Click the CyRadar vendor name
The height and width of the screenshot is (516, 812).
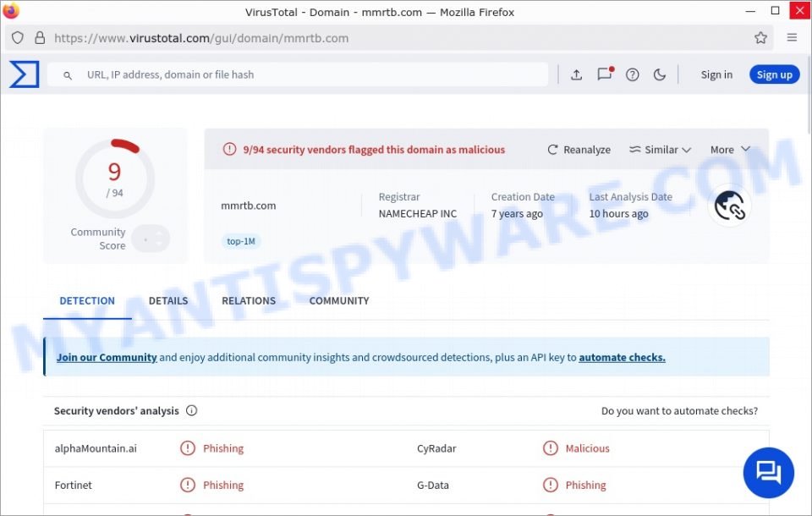click(436, 448)
